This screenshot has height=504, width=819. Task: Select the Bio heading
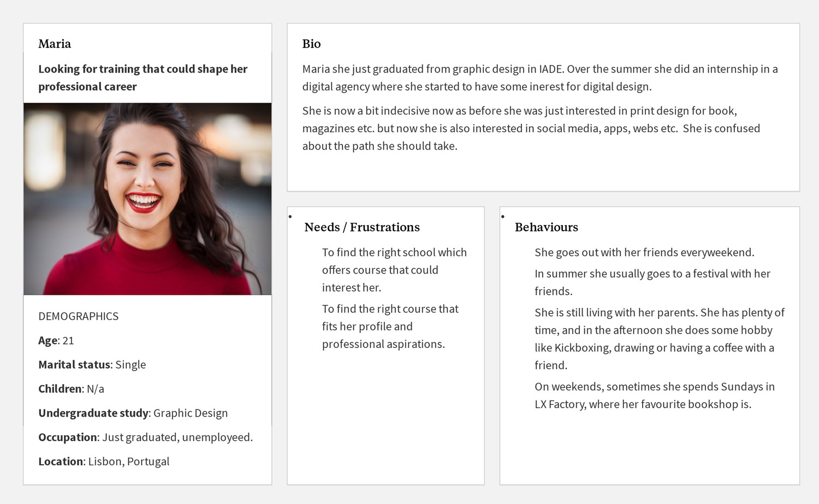pyautogui.click(x=311, y=44)
